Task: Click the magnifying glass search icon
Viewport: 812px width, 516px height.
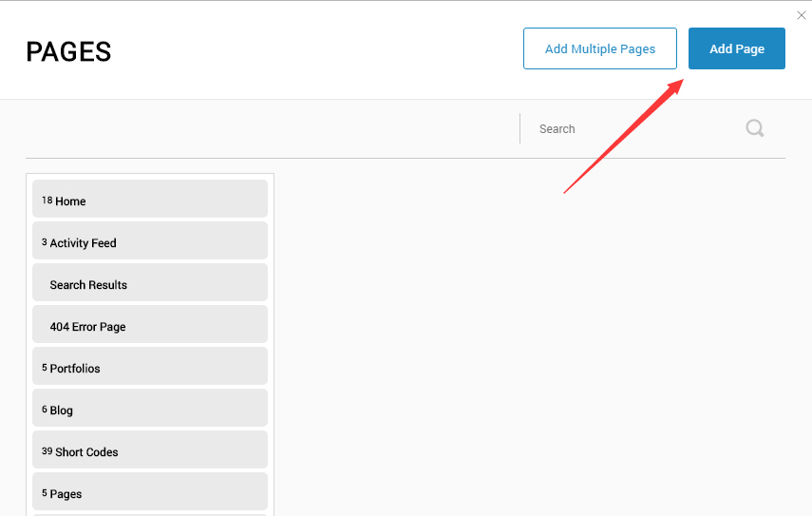Action: (x=755, y=128)
